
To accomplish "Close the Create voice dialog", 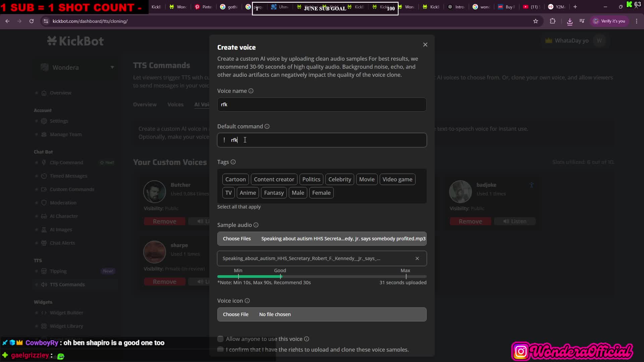I will point(425,45).
